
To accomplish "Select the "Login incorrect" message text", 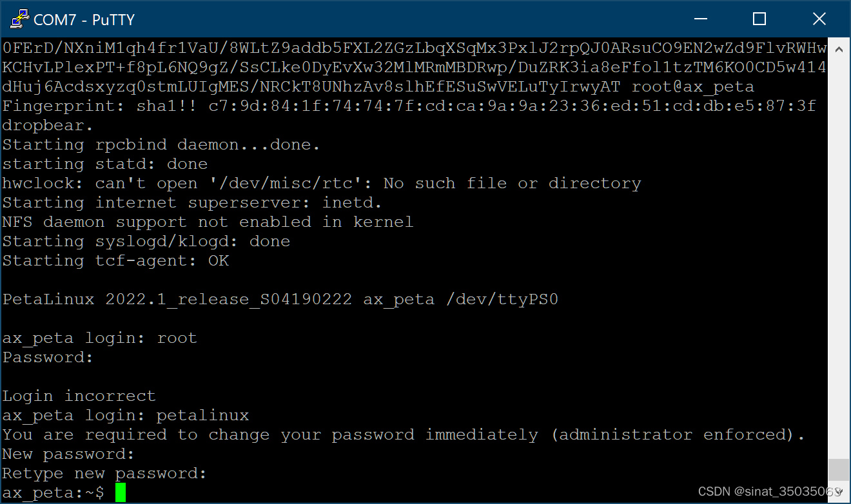I will point(77,395).
